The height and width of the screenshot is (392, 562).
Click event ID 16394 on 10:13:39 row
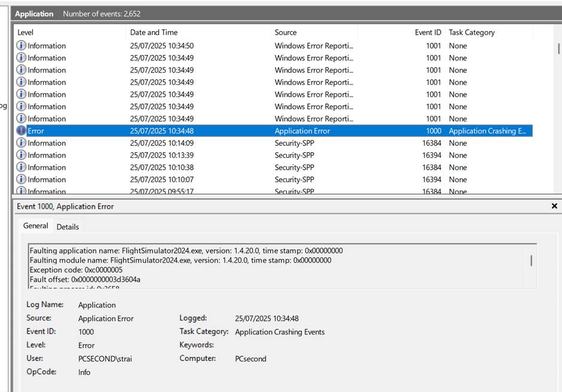pos(432,155)
